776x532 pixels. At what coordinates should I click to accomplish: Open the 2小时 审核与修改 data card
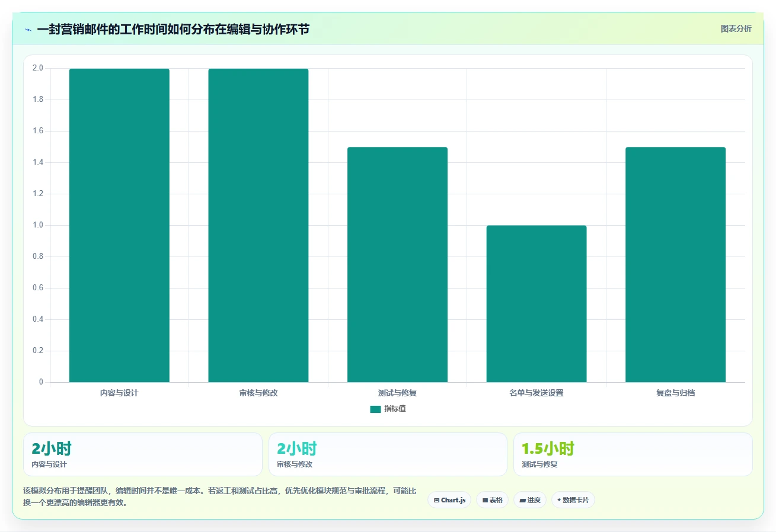[x=388, y=454]
